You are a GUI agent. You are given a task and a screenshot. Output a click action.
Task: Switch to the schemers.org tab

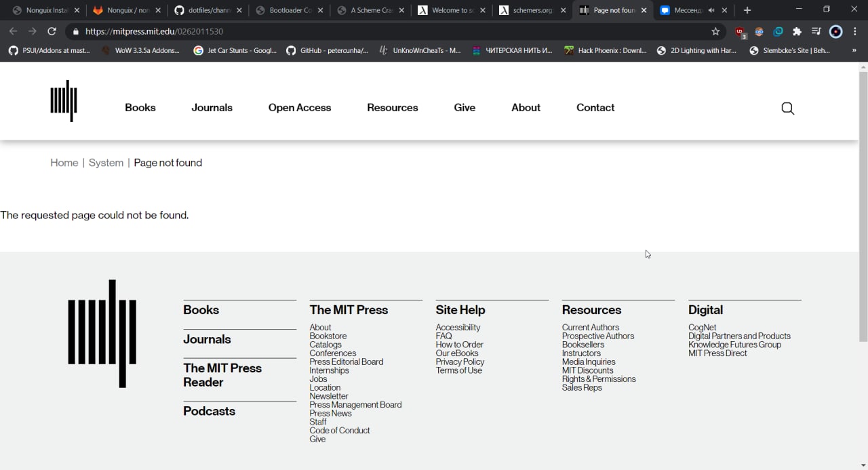click(529, 10)
